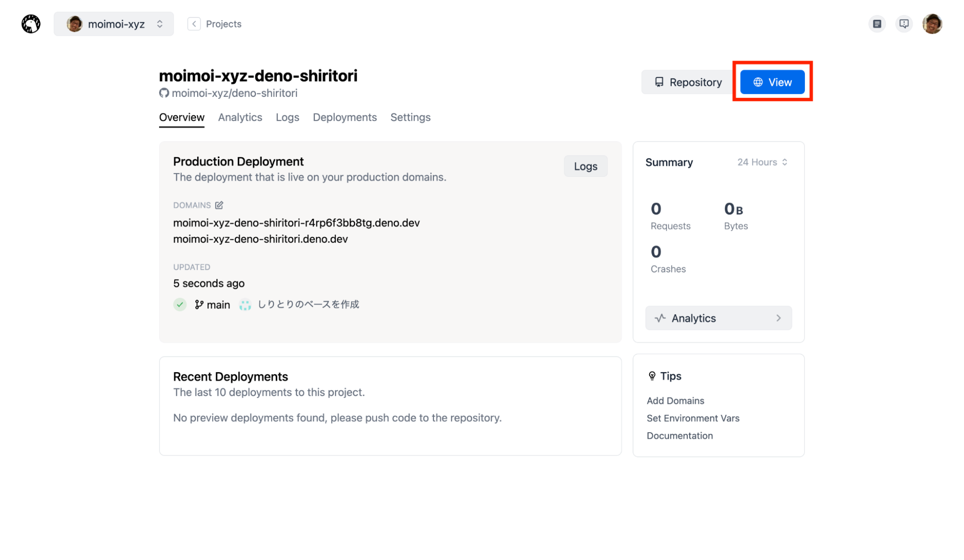This screenshot has width=964, height=560.
Task: Open the moimoi-xyz organization switcher
Action: click(x=114, y=24)
